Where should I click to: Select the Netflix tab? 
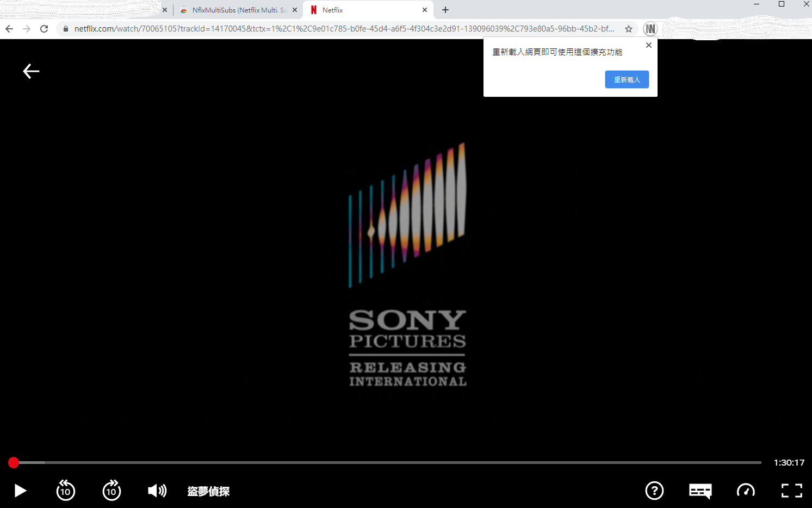point(368,10)
